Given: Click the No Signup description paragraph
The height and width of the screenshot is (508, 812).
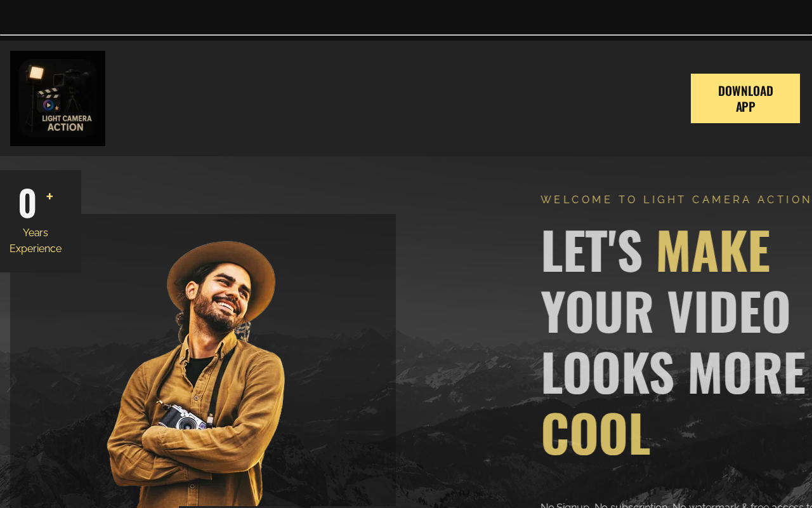Looking at the screenshot, I should (676, 505).
